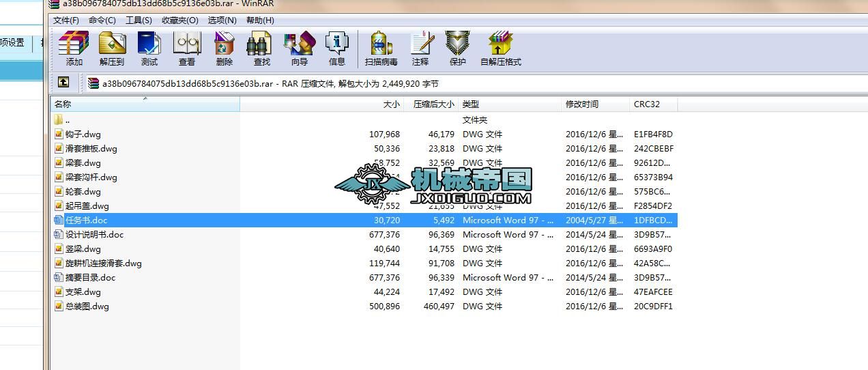Viewport: 868px width, 370px height.
Task: Click the packed size 460,497
Action: coord(438,307)
